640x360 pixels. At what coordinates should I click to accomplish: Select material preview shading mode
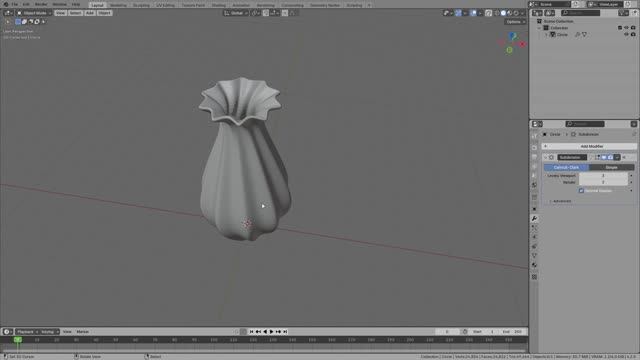(x=509, y=13)
